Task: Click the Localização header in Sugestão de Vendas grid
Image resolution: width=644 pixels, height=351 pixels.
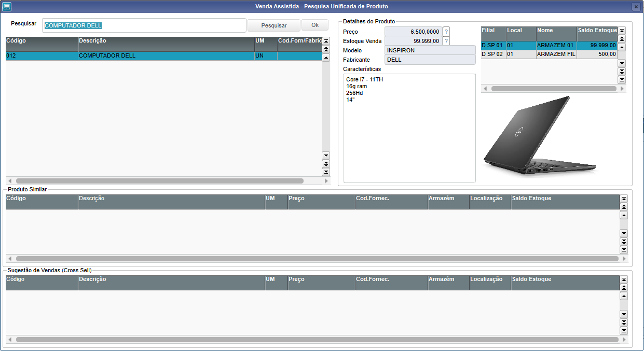Action: [490, 283]
